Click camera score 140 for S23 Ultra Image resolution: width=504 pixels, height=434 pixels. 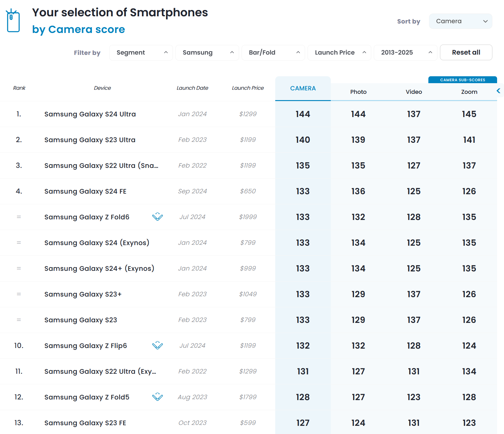coord(303,140)
